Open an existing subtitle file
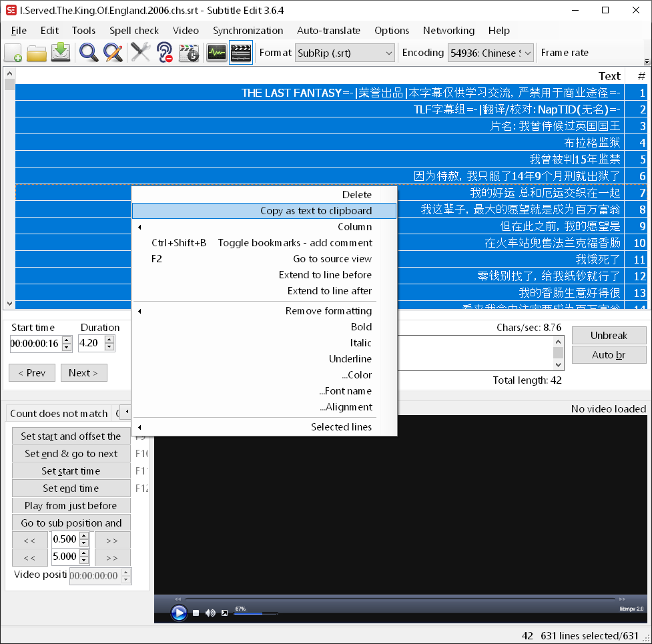This screenshot has height=644, width=652. [x=37, y=53]
